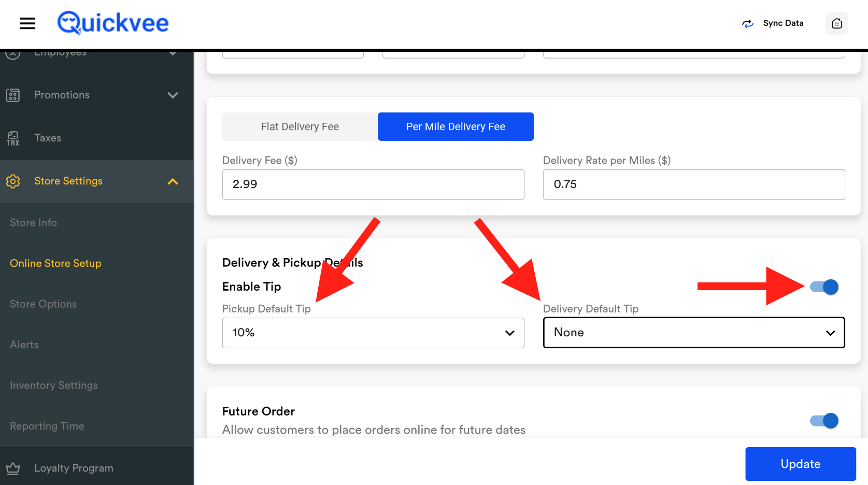The height and width of the screenshot is (485, 868).
Task: Open the Delivery Default Tip dropdown
Action: 693,333
